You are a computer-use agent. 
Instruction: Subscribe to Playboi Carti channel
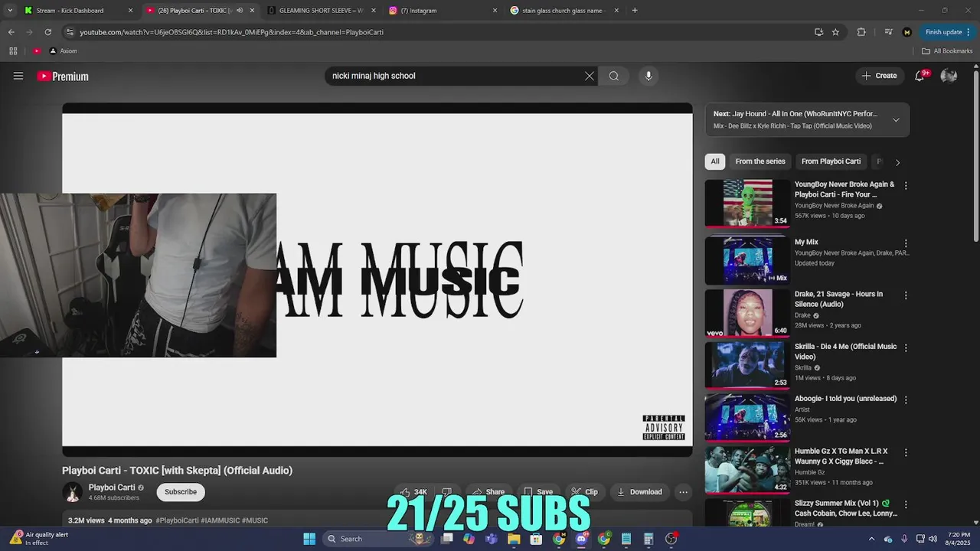(181, 492)
